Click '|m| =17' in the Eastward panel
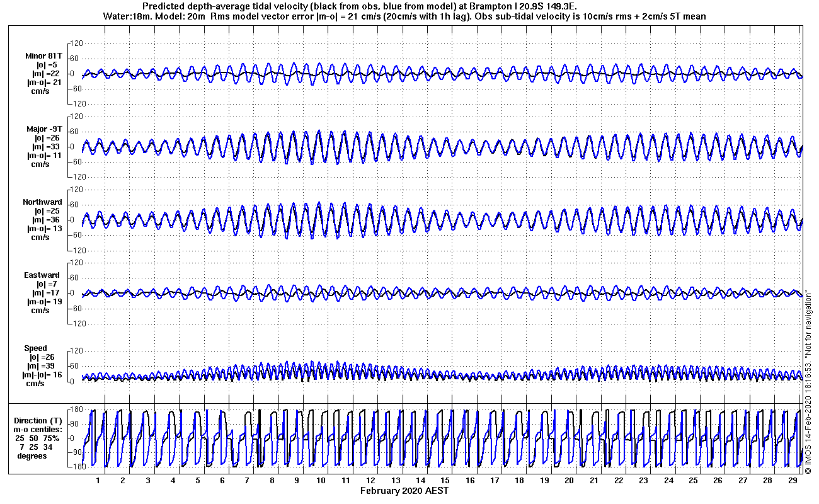 (x=45, y=292)
